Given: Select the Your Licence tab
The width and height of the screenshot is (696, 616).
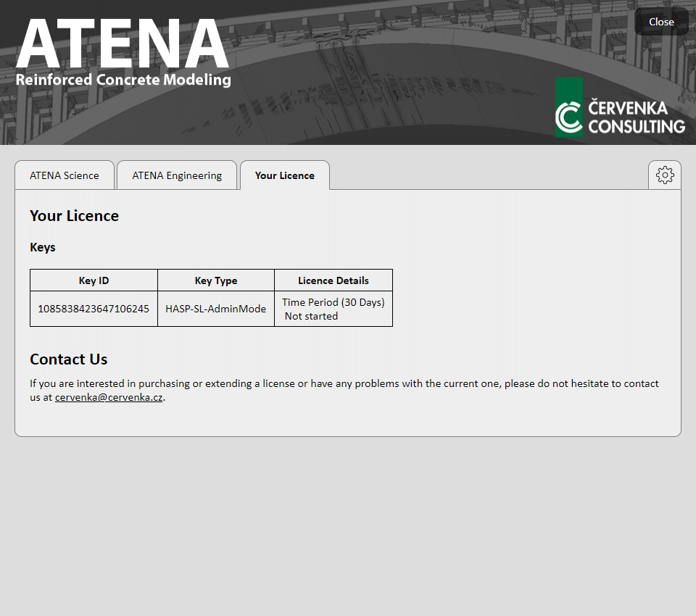Looking at the screenshot, I should tap(284, 175).
